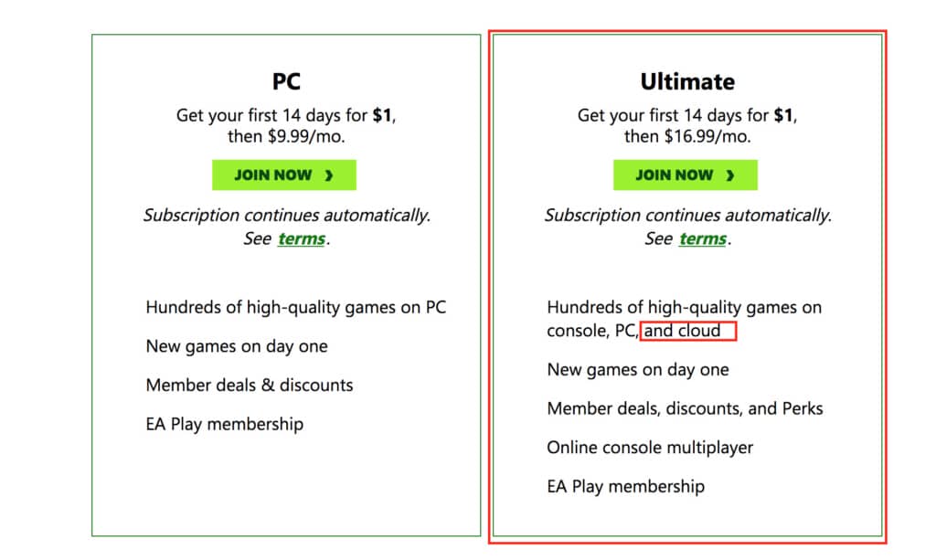Click 'Hundreds of high-quality games on PC' text

296,308
